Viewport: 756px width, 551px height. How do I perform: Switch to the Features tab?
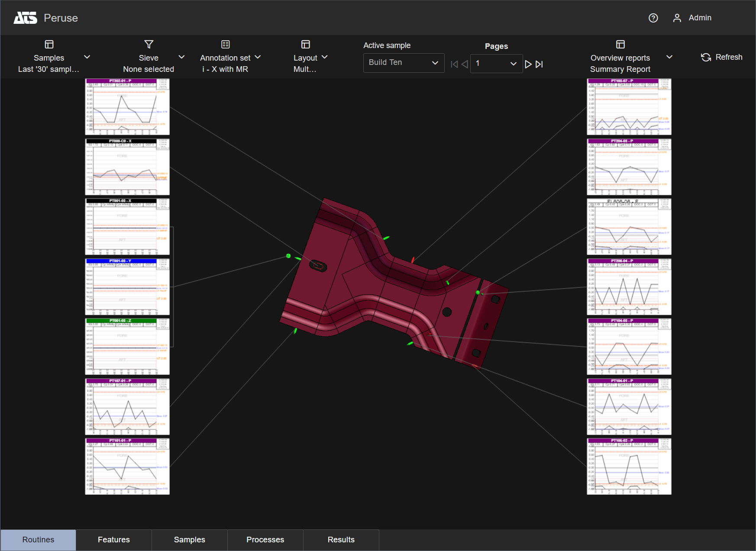tap(114, 540)
